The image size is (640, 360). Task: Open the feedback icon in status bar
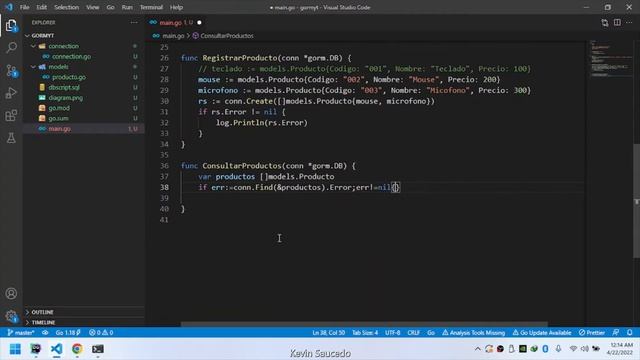[x=616, y=333]
